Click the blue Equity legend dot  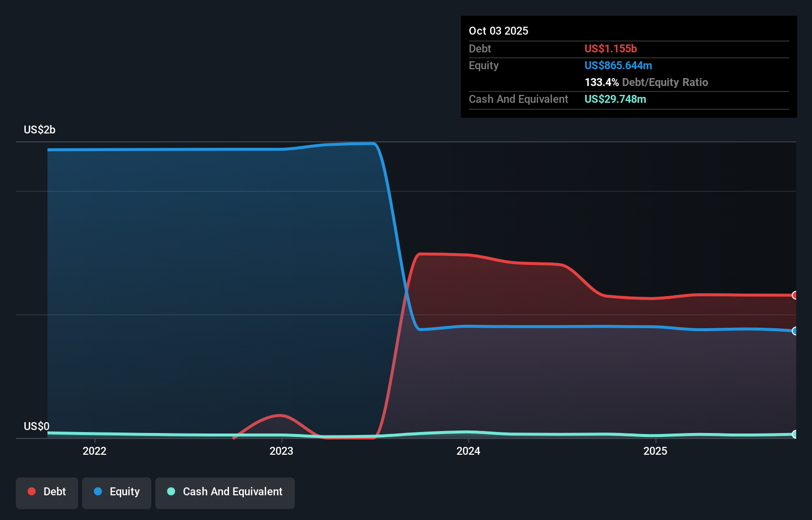click(98, 491)
